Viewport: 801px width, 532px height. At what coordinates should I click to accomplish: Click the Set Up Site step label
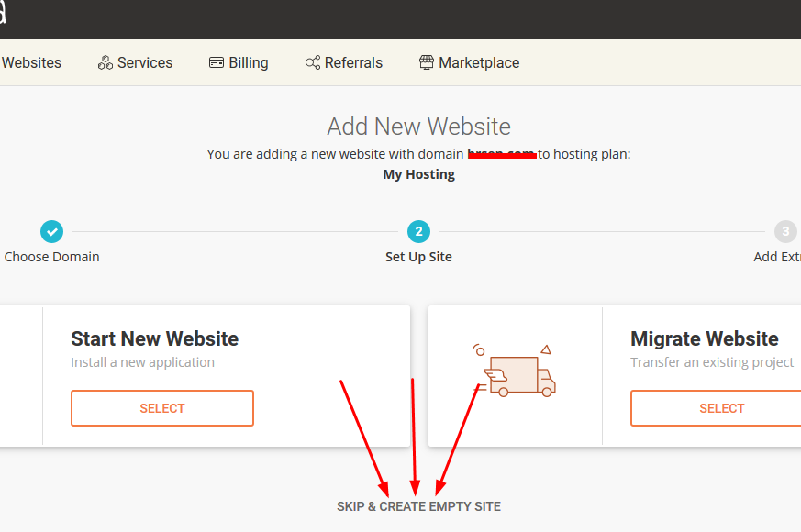tap(418, 257)
